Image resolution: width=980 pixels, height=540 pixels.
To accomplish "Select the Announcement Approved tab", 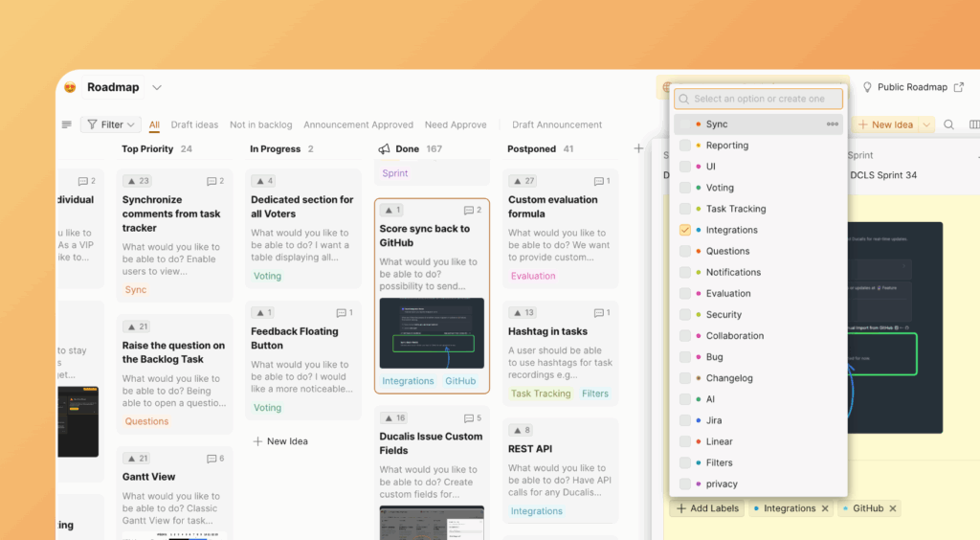I will point(358,124).
